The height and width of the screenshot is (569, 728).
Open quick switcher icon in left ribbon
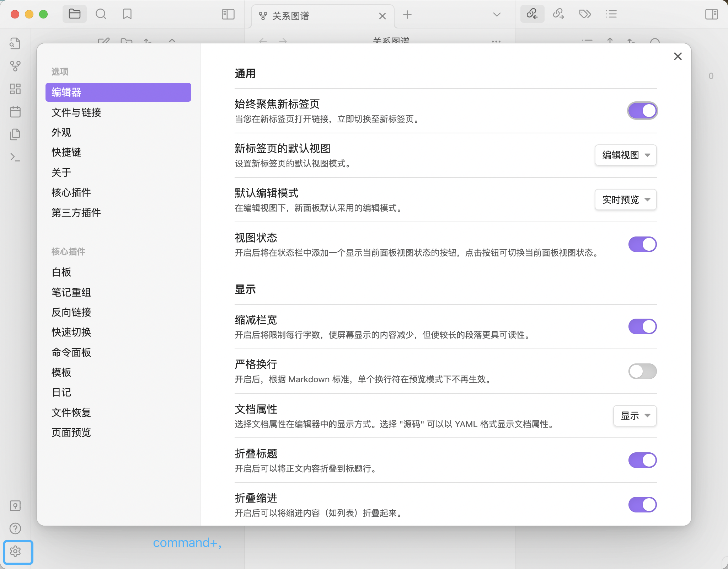[x=15, y=43]
